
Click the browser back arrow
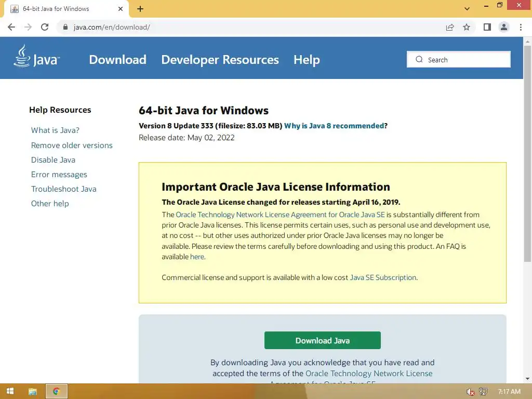click(x=11, y=27)
